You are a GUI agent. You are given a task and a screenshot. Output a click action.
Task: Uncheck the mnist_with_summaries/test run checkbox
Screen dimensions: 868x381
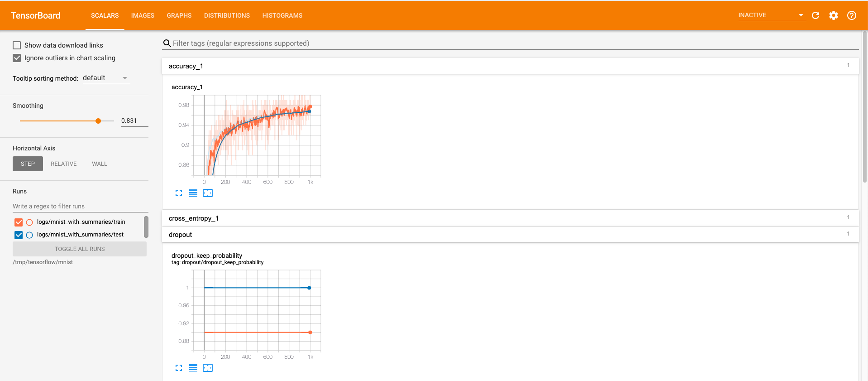click(x=19, y=235)
